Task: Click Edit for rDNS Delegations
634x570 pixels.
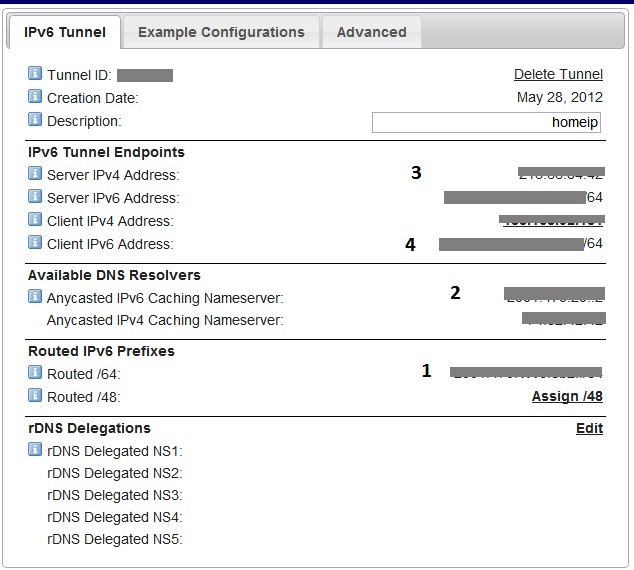Action: pyautogui.click(x=589, y=429)
